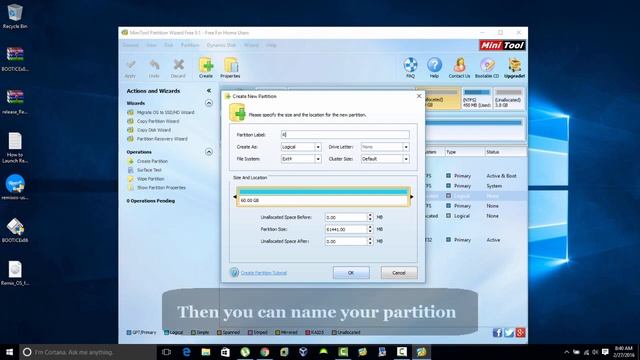
Task: Click the Cortana search box
Action: click(x=88, y=352)
